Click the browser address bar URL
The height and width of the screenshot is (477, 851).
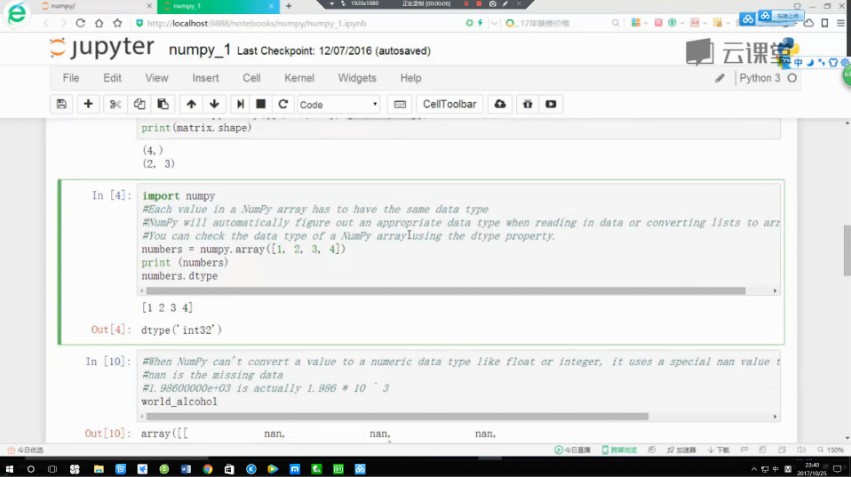coord(250,23)
